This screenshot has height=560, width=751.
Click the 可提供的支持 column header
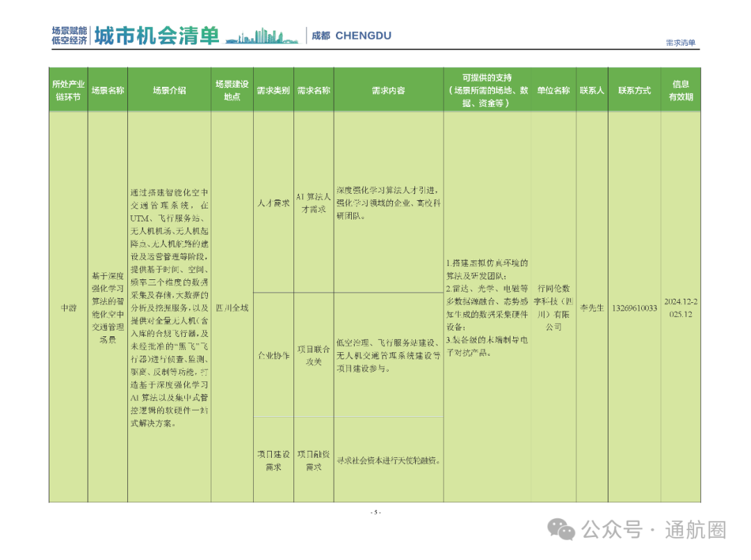pos(487,90)
